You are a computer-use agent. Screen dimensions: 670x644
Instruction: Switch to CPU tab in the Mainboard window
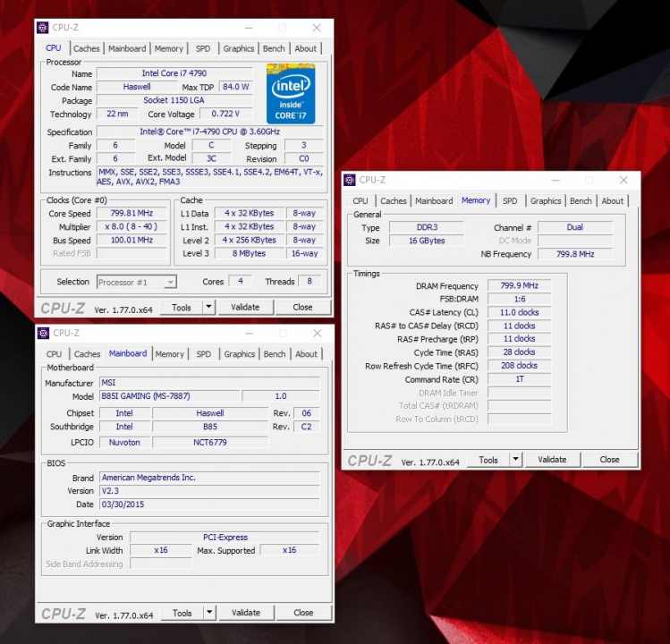click(54, 354)
